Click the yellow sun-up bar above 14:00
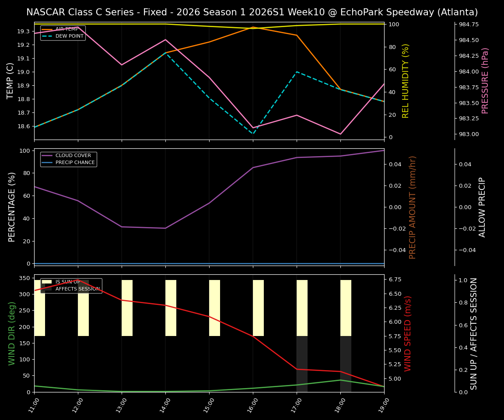Screen dimensions: 504x420 (170, 306)
